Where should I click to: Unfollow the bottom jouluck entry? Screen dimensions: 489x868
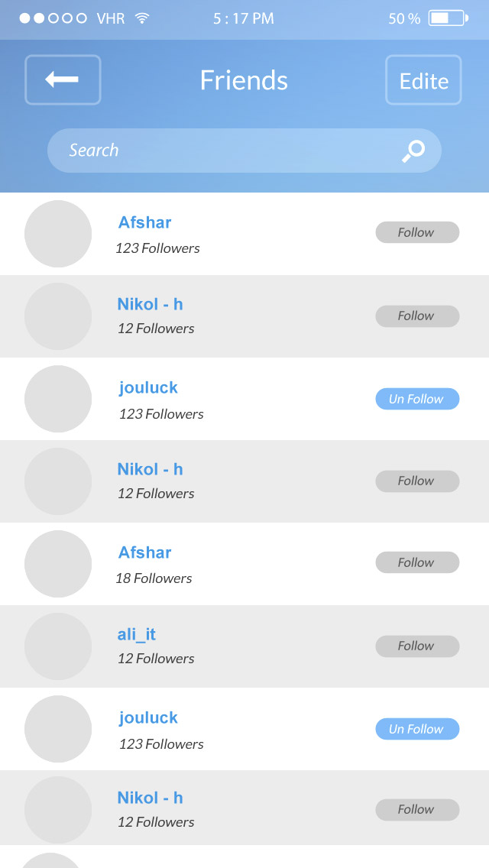click(417, 729)
